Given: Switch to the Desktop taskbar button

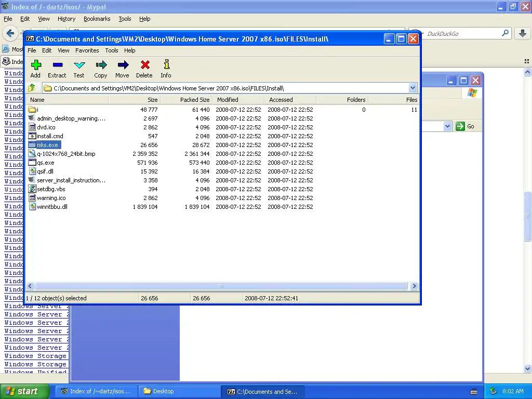Looking at the screenshot, I should click(x=179, y=391).
